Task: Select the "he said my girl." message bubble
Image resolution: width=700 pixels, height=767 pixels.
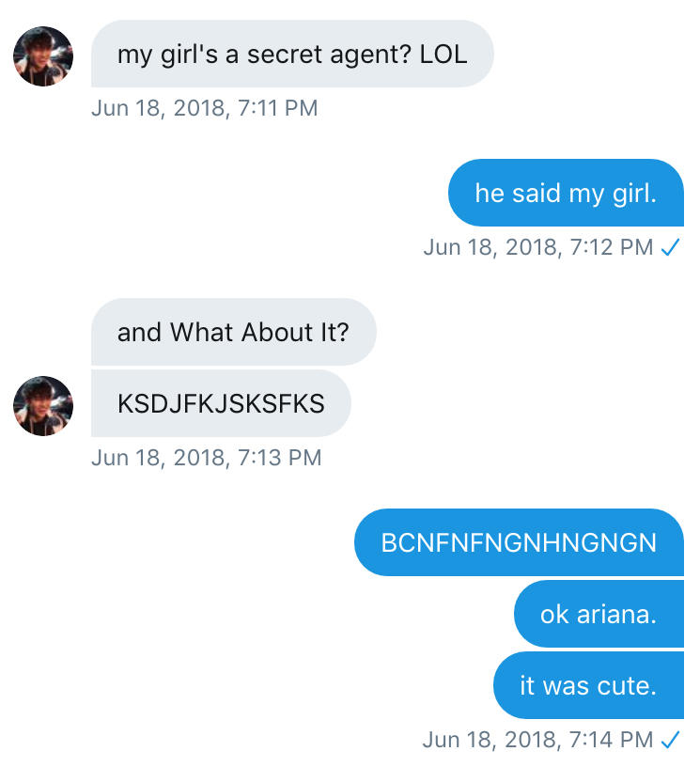Action: [x=566, y=193]
